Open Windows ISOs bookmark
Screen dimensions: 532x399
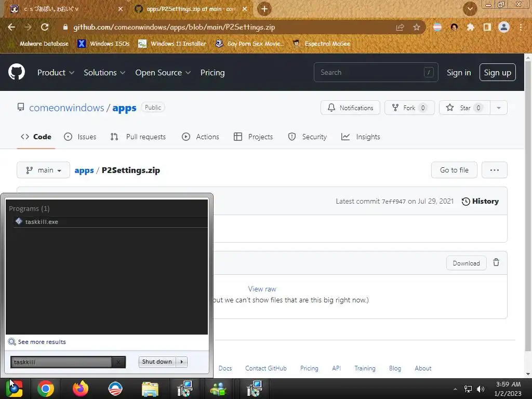104,44
